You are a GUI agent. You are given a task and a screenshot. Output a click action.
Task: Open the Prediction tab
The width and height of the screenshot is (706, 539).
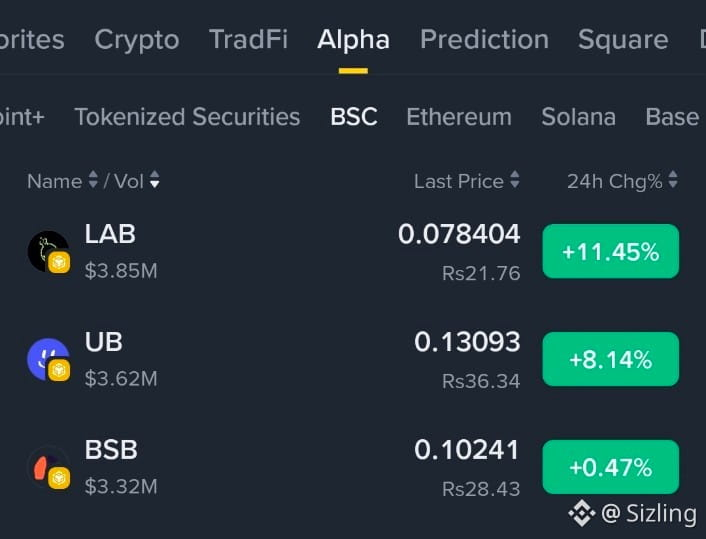[484, 39]
